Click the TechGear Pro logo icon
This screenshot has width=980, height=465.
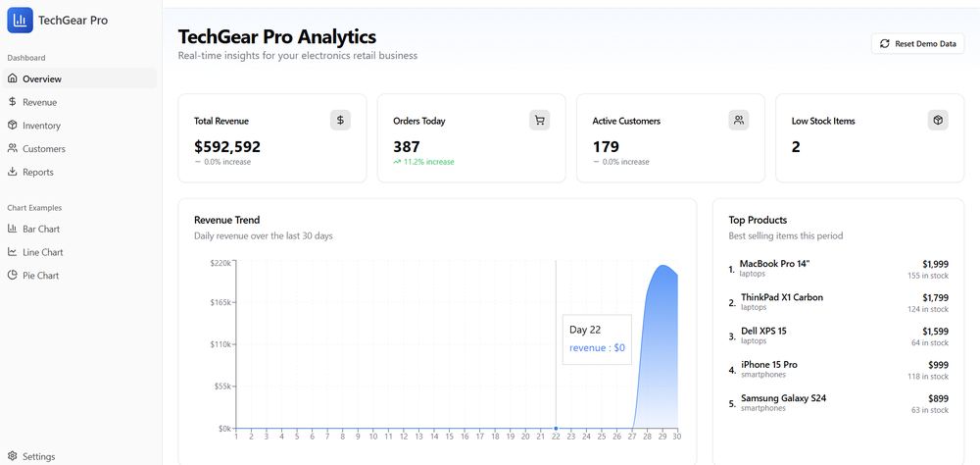pyautogui.click(x=20, y=20)
